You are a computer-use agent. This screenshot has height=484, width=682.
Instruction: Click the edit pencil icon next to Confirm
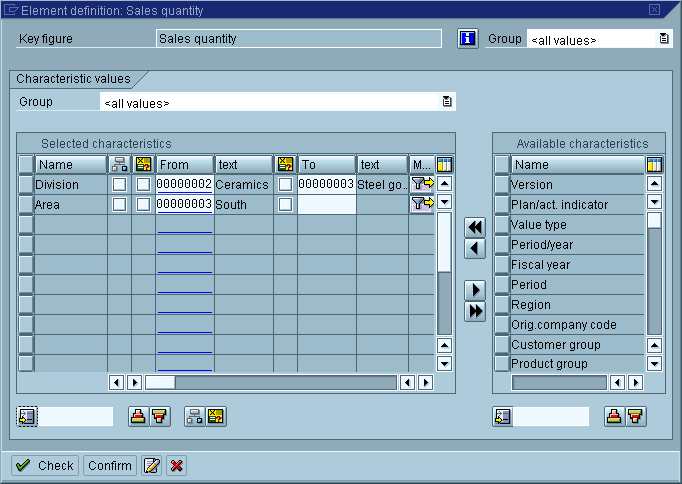tap(151, 466)
